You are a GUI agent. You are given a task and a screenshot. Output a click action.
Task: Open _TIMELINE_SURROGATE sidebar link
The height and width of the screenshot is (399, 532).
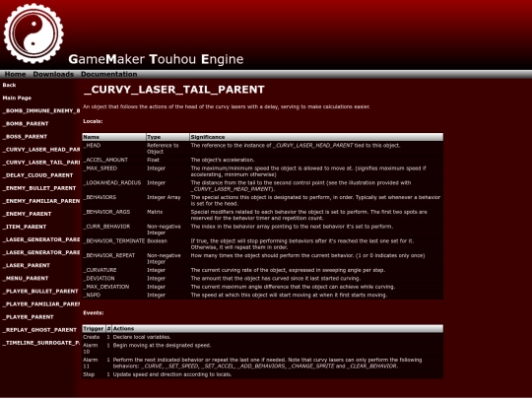41,343
